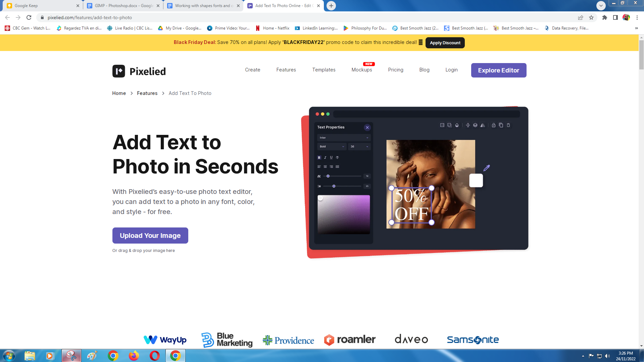The width and height of the screenshot is (644, 362).
Task: Expand the tab search dropdown arrow
Action: (x=601, y=6)
